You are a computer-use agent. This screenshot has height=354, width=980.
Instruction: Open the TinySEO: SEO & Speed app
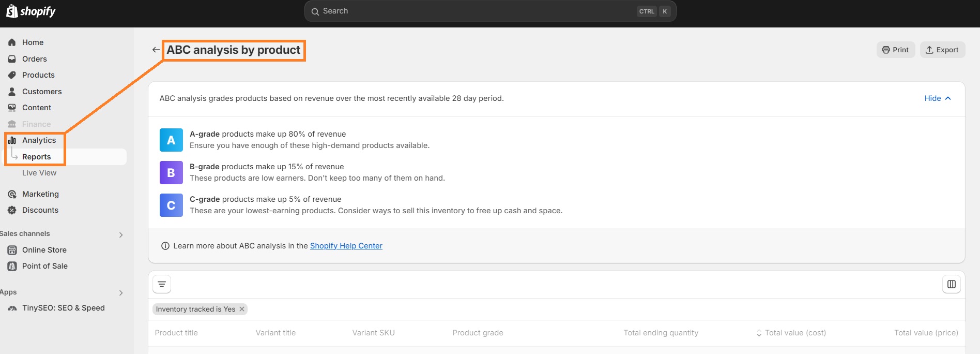(x=63, y=308)
